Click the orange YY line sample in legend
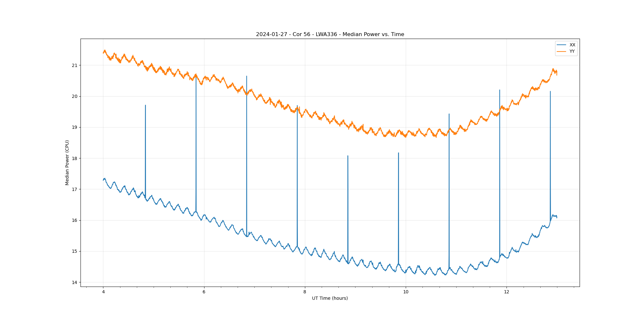This screenshot has width=644, height=322. 562,52
